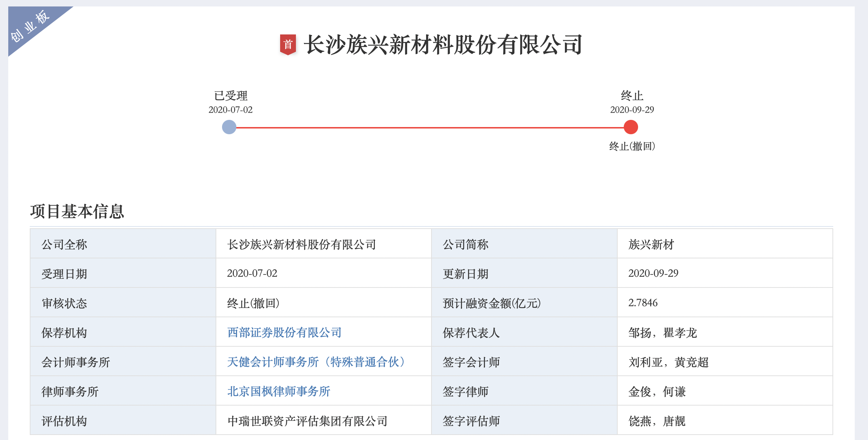Click the timeline date 2020-09-29

pyautogui.click(x=632, y=109)
